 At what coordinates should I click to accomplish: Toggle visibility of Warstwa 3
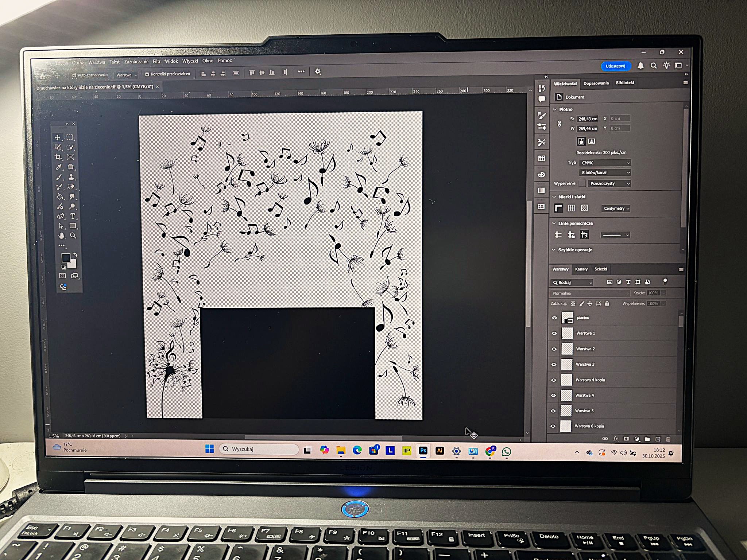tap(554, 364)
